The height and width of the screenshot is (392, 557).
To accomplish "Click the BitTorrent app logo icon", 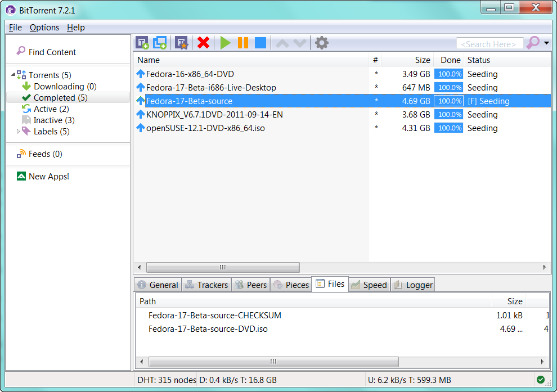I will 11,10.
